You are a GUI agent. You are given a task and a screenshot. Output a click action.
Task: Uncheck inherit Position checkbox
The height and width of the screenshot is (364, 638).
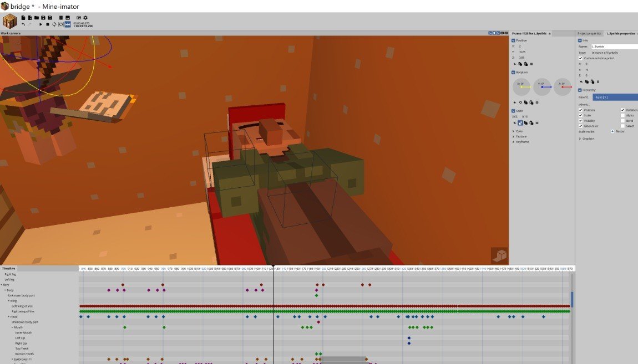click(581, 110)
